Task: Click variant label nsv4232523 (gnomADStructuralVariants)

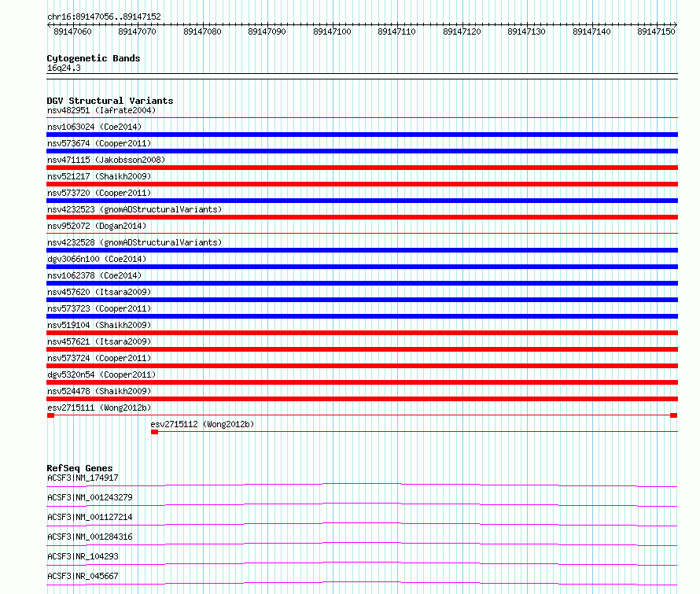Action: click(x=134, y=209)
